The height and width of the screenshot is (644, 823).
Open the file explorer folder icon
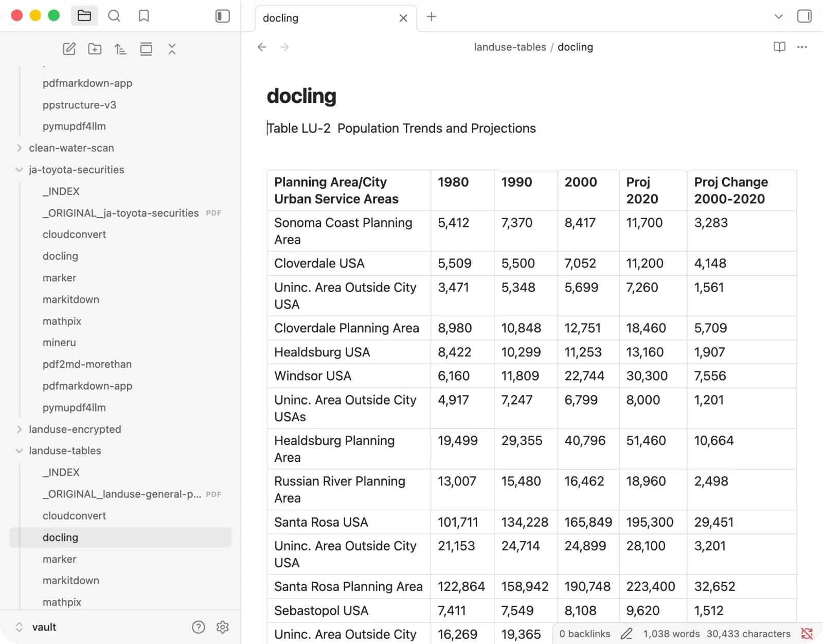(x=84, y=16)
